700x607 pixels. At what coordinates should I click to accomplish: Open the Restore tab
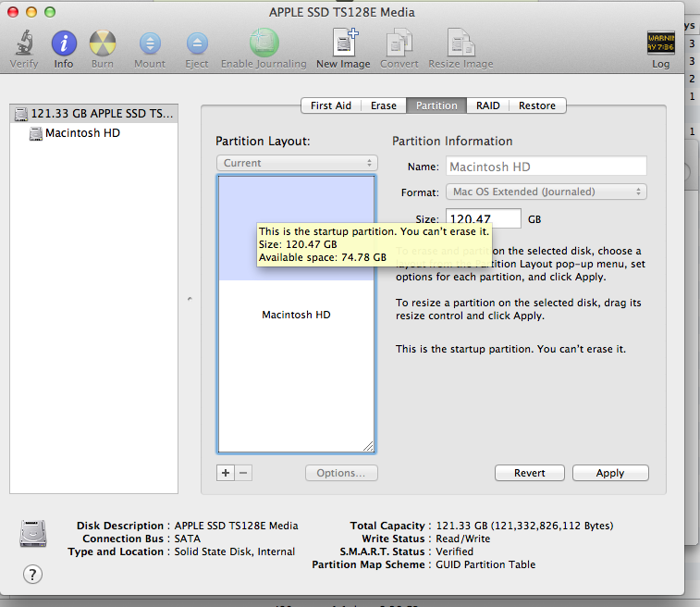[x=537, y=105]
